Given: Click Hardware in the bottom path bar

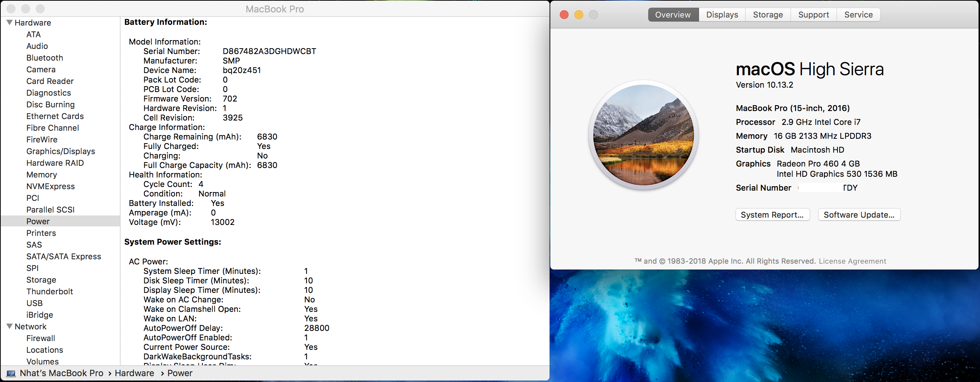Looking at the screenshot, I should (134, 373).
